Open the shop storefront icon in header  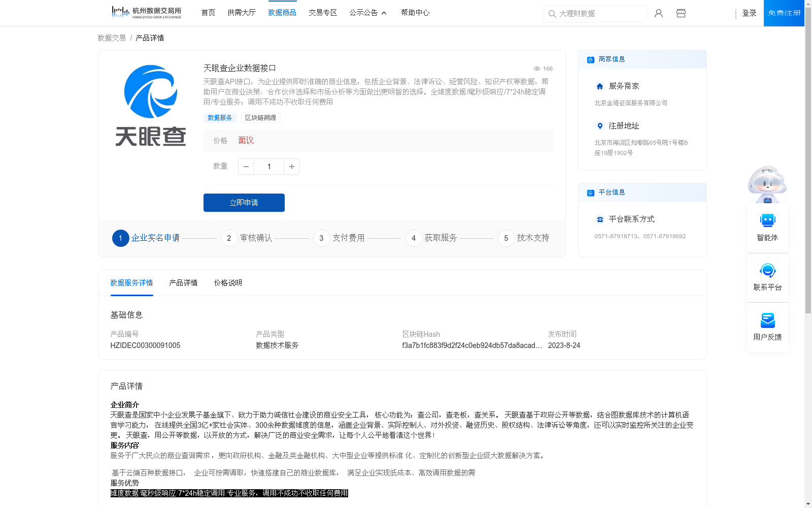click(681, 13)
